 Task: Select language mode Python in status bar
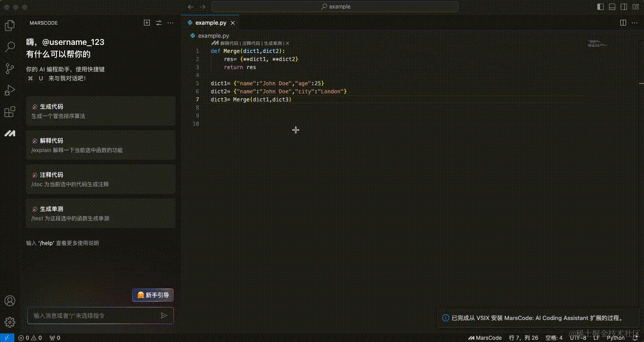coord(615,338)
